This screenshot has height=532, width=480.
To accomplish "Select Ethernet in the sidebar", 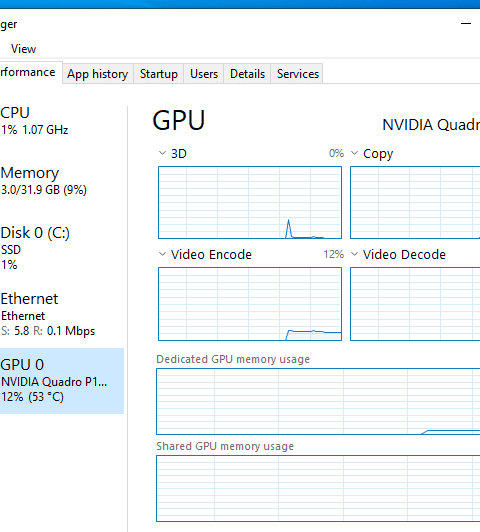I will 62,314.
